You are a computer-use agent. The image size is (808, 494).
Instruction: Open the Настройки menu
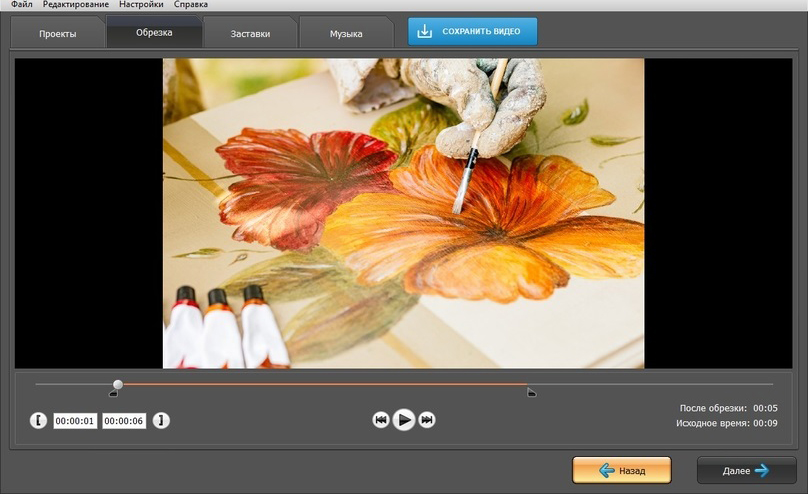pyautogui.click(x=141, y=5)
